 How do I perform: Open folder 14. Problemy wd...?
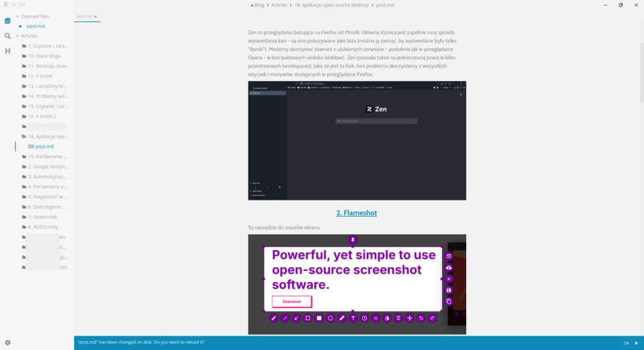48,96
